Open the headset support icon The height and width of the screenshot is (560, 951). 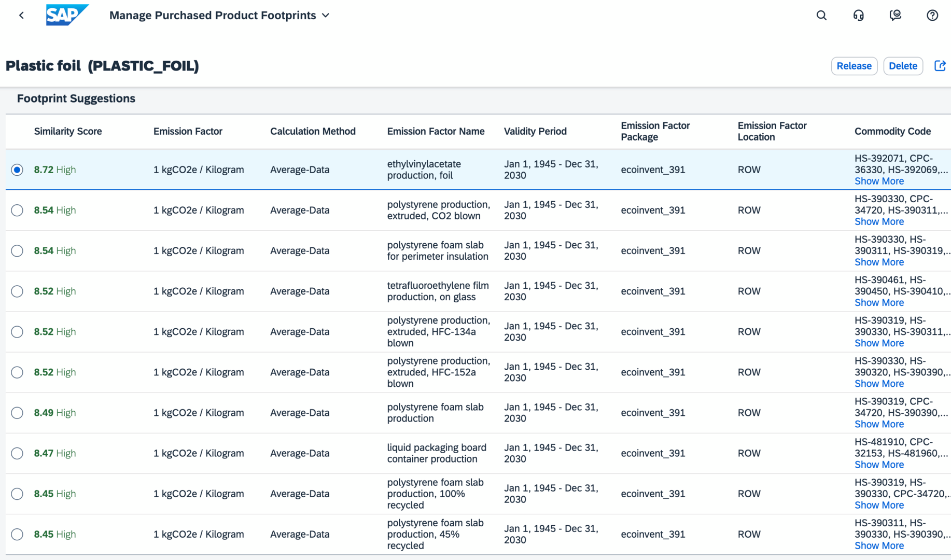[x=858, y=16]
